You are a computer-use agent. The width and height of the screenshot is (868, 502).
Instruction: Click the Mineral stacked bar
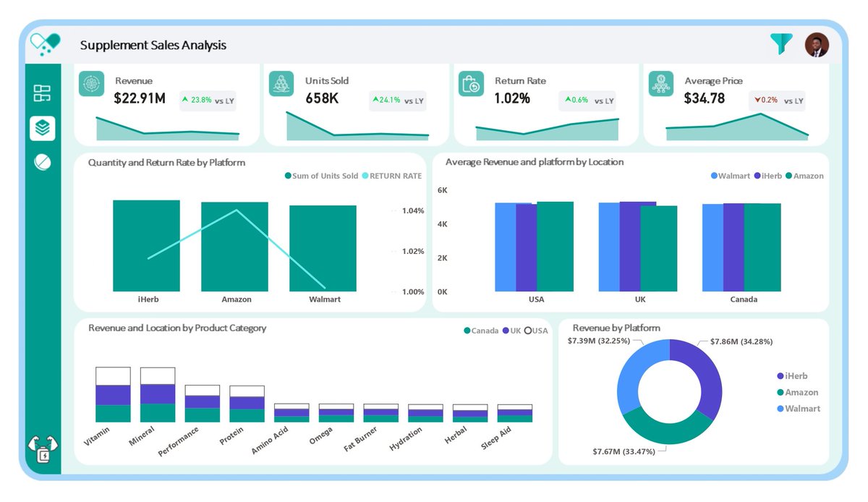[x=158, y=394]
